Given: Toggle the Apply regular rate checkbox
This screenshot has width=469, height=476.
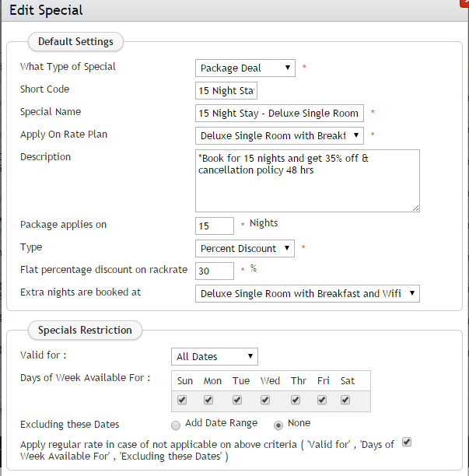Looking at the screenshot, I should 406,442.
